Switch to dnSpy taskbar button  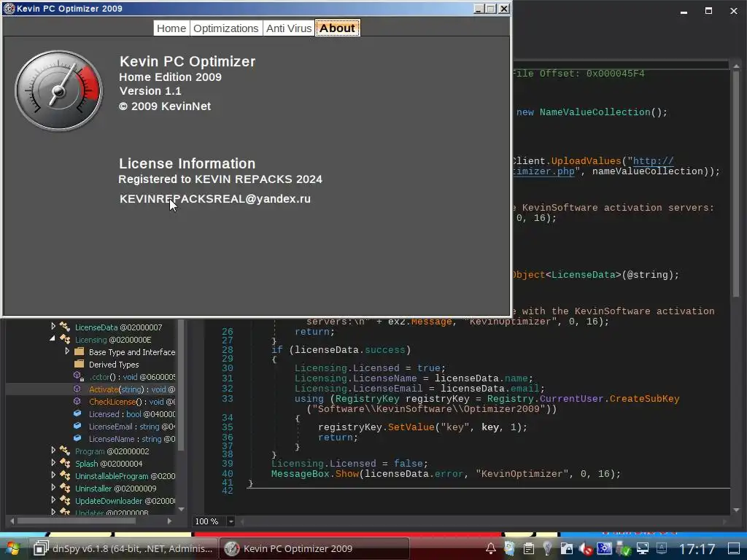point(123,548)
